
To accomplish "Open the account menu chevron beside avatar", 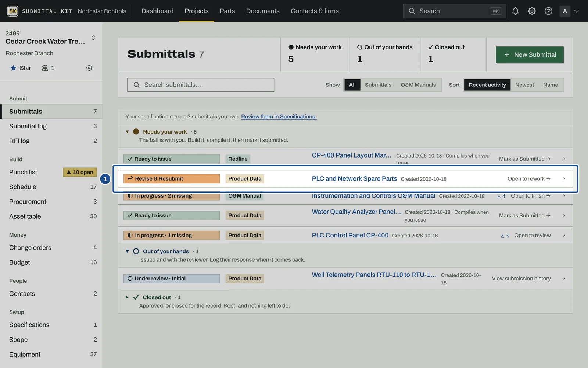I will [577, 11].
